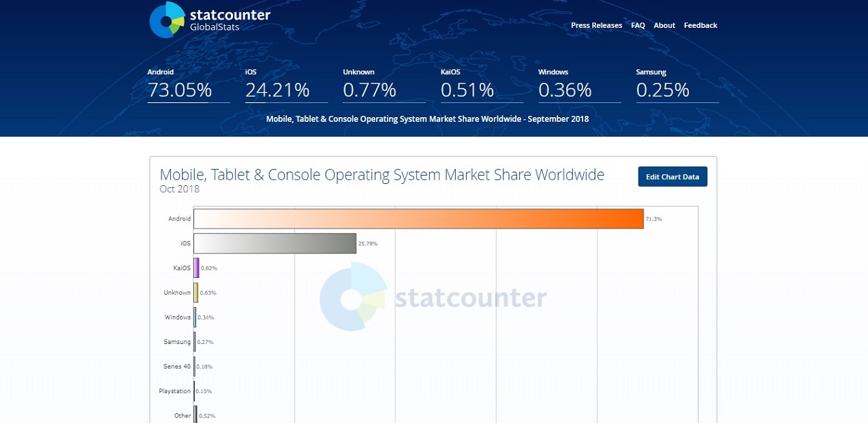Click the yellow Unknown bar

(196, 292)
